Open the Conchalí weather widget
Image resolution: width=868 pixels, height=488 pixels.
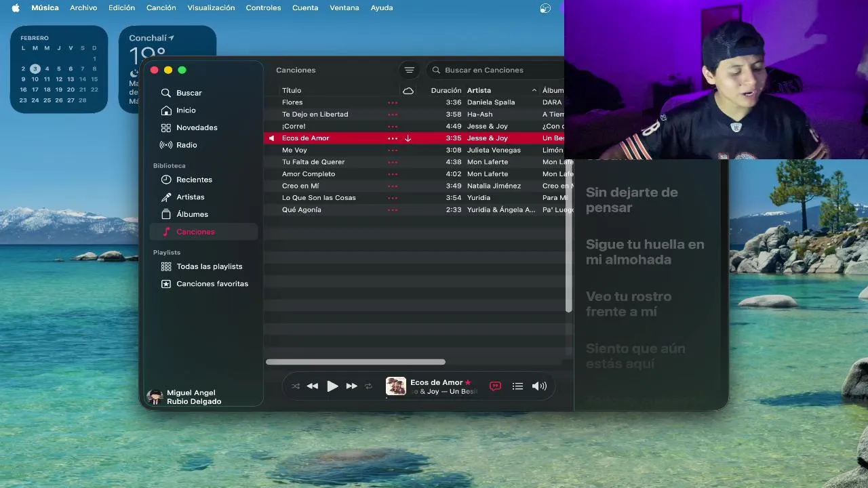[x=167, y=69]
